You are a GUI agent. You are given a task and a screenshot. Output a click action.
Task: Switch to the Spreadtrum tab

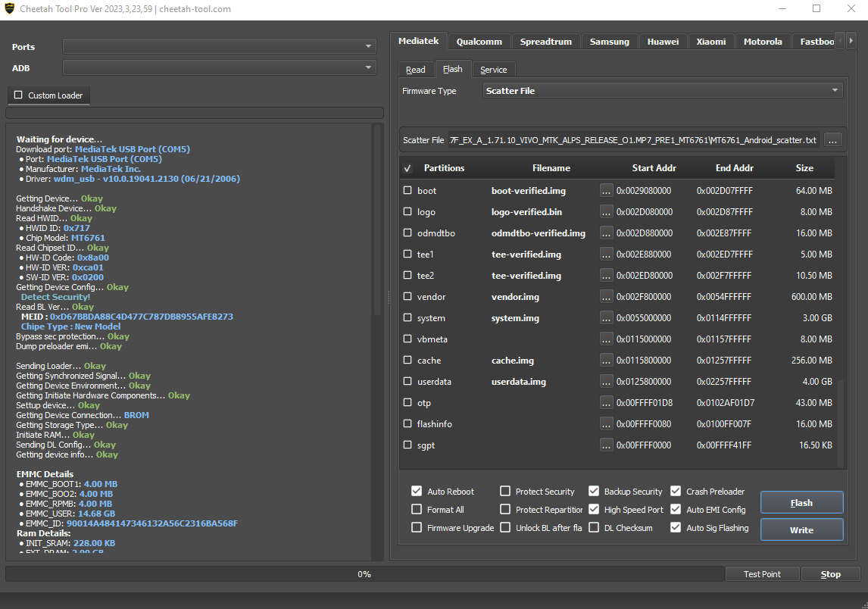pyautogui.click(x=546, y=42)
